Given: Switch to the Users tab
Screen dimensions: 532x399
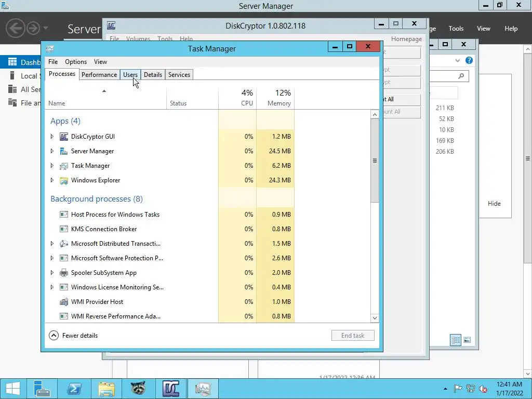Looking at the screenshot, I should click(130, 75).
